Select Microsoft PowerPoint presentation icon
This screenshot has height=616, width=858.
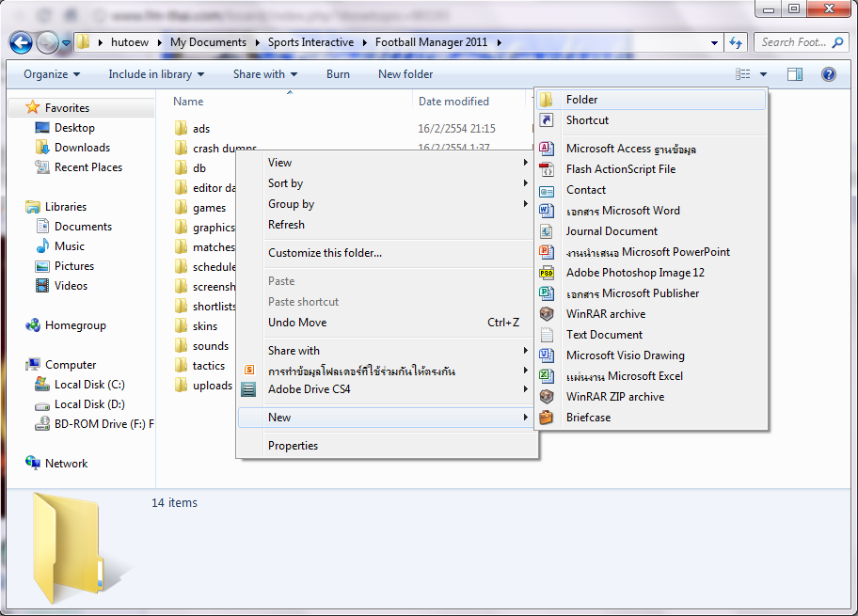click(546, 252)
